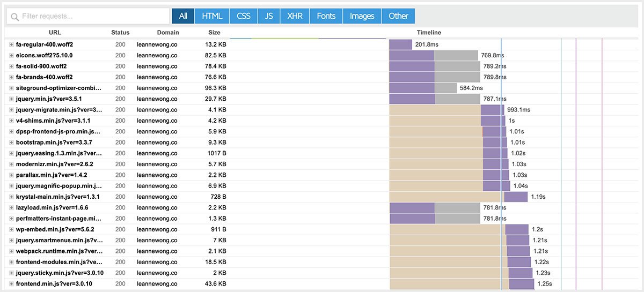The width and height of the screenshot is (644, 292).
Task: Select the XHR filter tab
Action: click(x=295, y=16)
